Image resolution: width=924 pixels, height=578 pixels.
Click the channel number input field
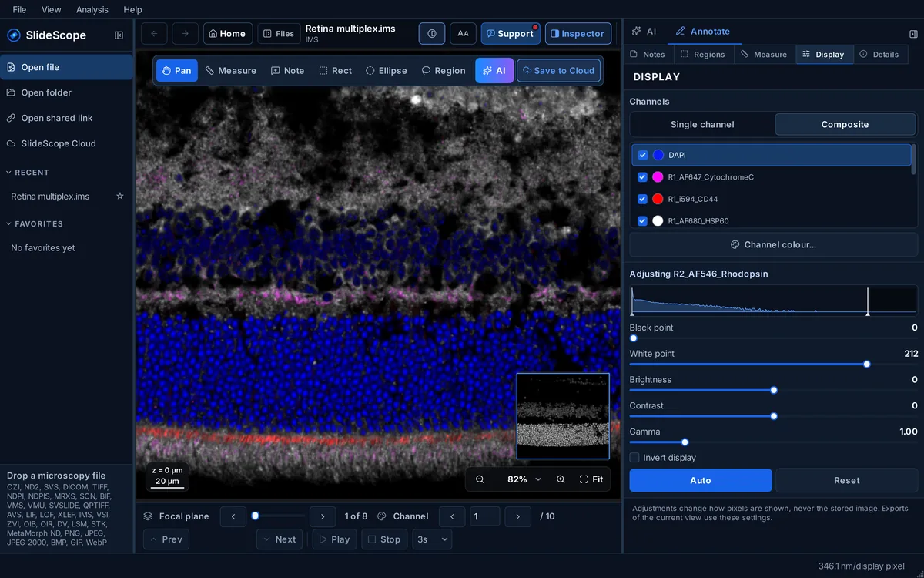(485, 516)
